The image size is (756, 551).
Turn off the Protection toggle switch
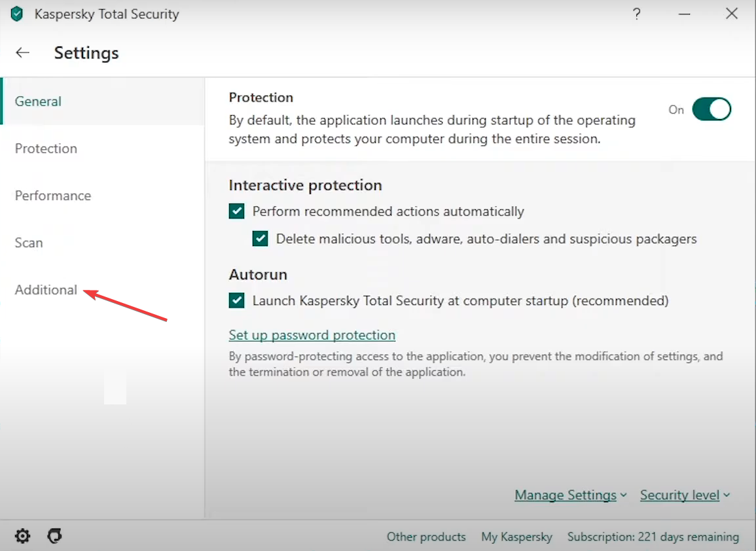(x=711, y=109)
